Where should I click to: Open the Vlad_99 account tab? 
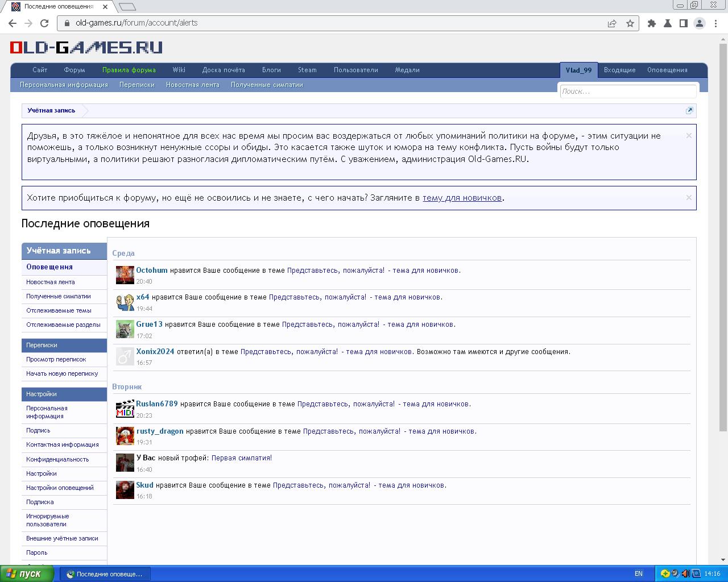pos(578,70)
